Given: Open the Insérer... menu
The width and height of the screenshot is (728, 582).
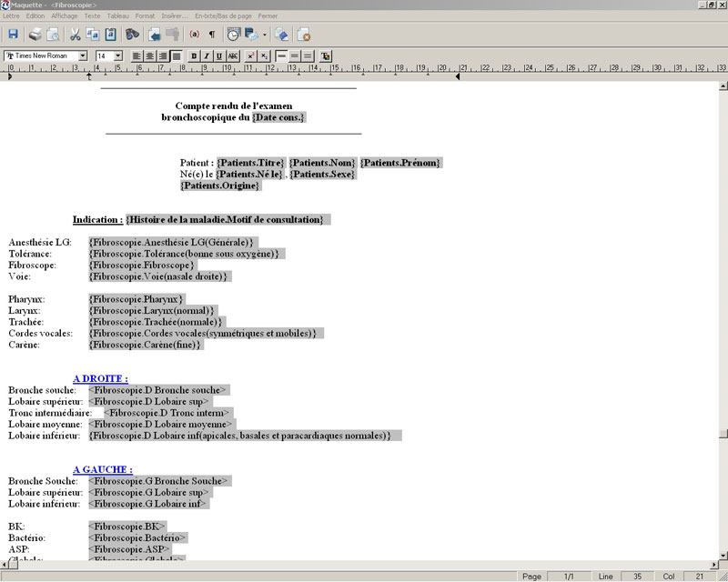Looking at the screenshot, I should pos(175,15).
